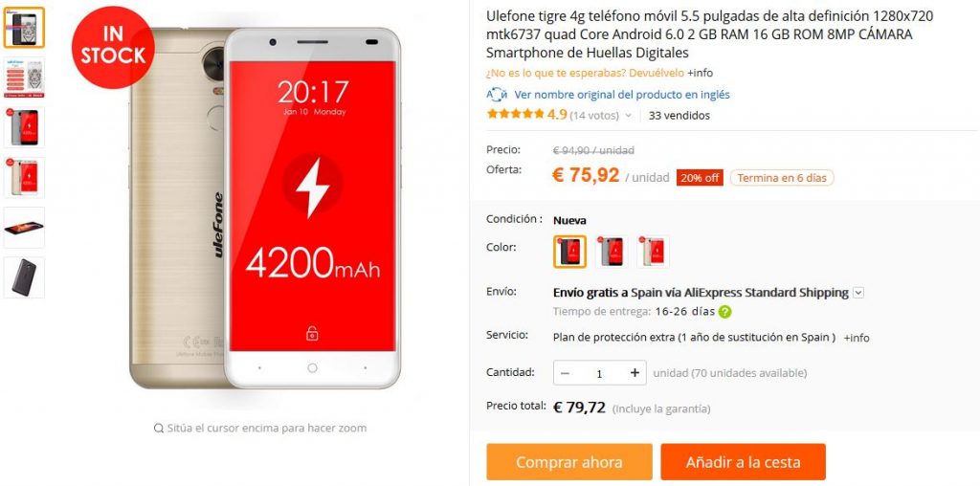Expand the rating votes dropdown arrow
Screen dimensions: 980x486
pos(628,116)
